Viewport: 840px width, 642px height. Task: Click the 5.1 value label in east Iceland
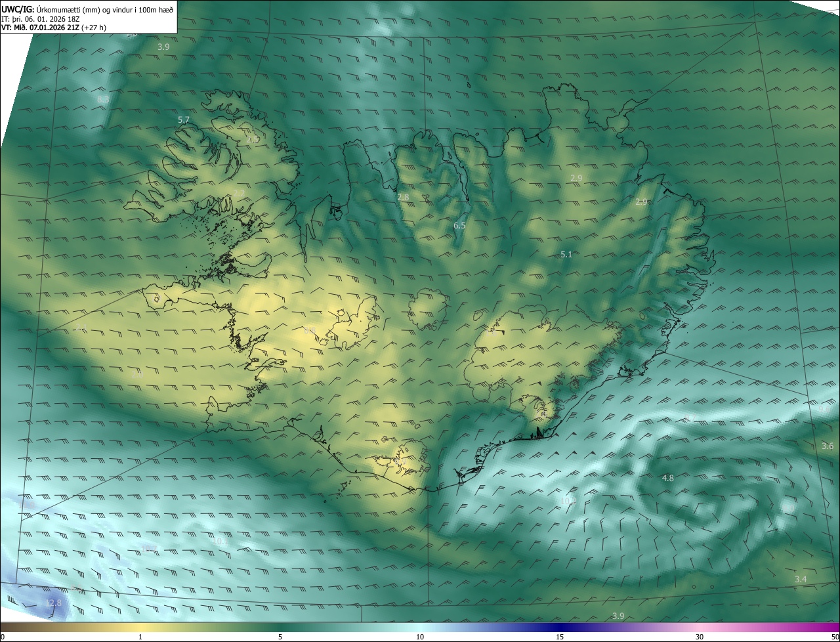tap(566, 254)
